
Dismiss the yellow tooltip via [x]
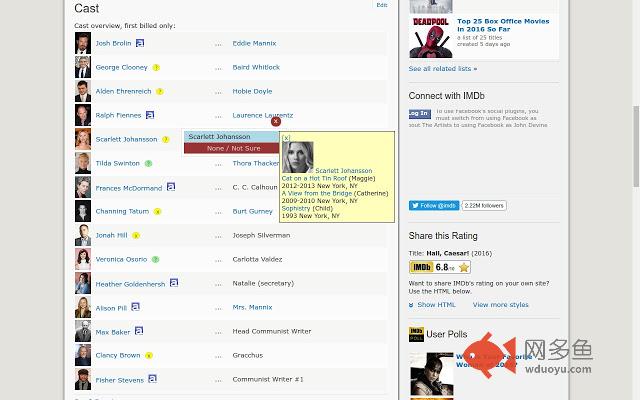pyautogui.click(x=286, y=138)
